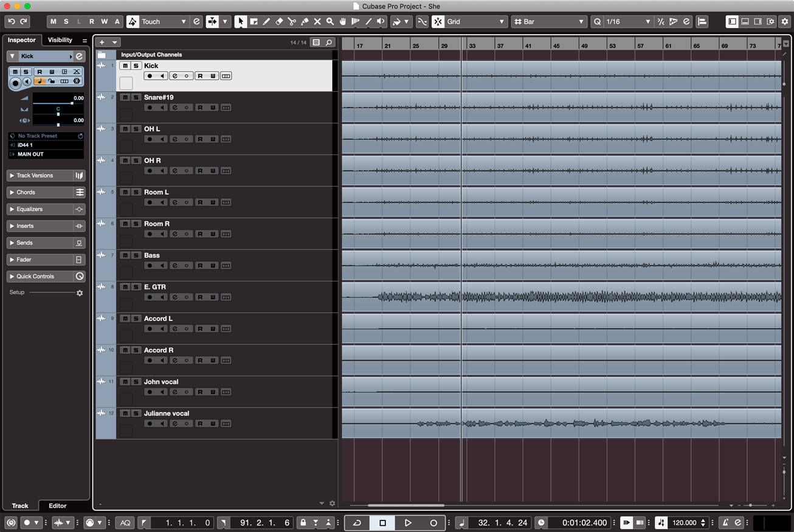Select the Hand tool
Image resolution: width=794 pixels, height=532 pixels.
[343, 21]
